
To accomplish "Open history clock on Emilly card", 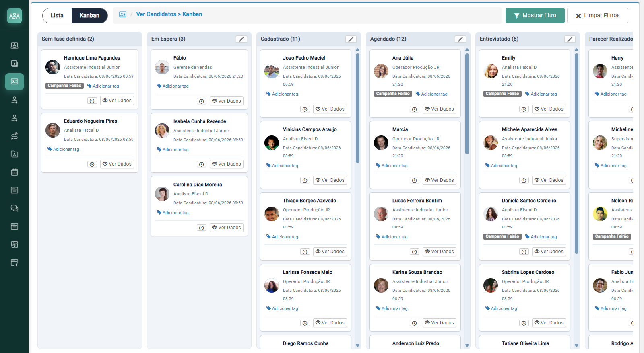I will (524, 109).
